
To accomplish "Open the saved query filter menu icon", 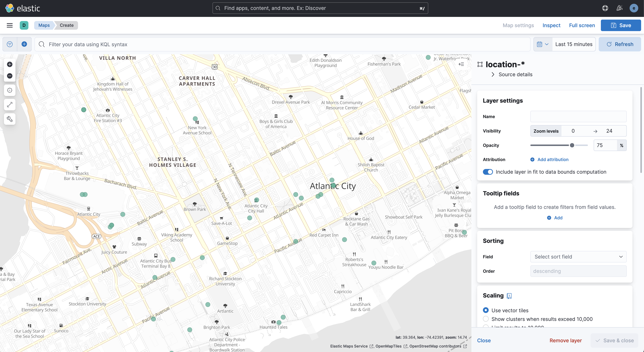I will click(10, 44).
